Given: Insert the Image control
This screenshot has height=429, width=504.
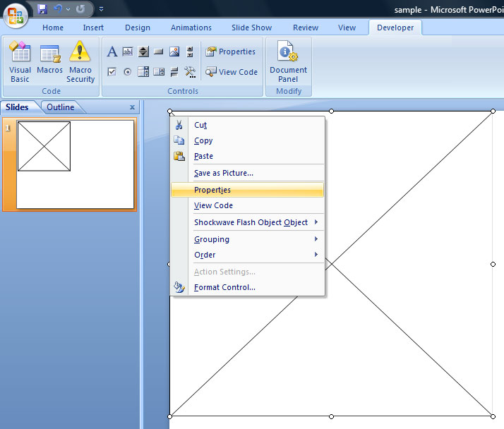Looking at the screenshot, I should (x=174, y=52).
